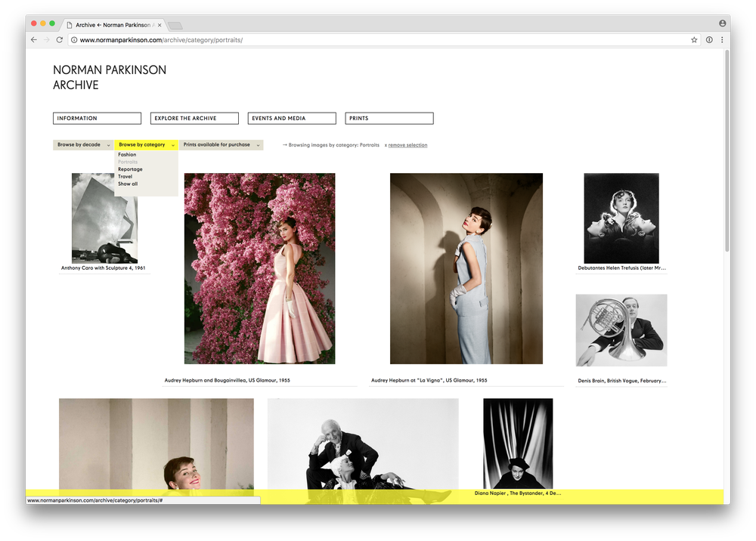Expand Prints available for purchase dropdown
756x541 pixels.
tap(221, 144)
